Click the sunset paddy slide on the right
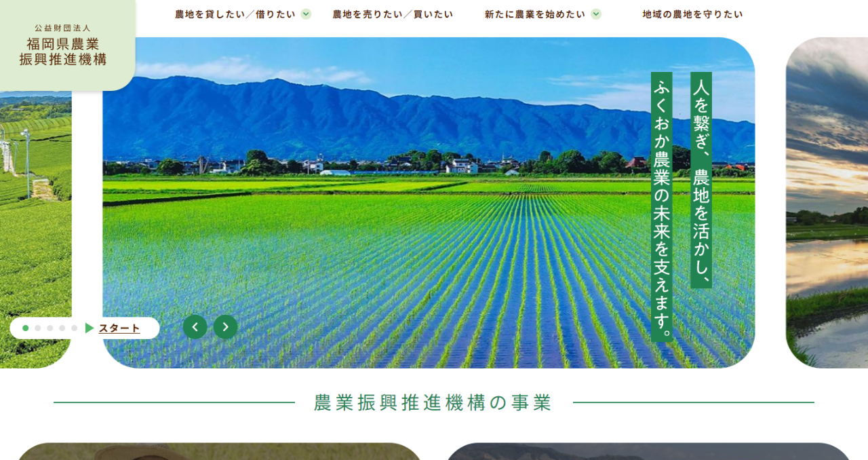 [x=827, y=203]
